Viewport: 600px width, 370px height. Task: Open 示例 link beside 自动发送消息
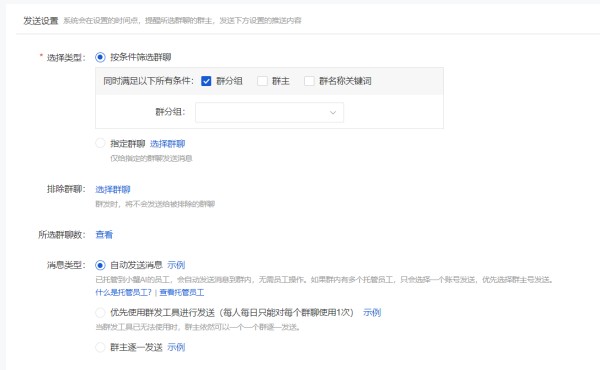pyautogui.click(x=176, y=265)
